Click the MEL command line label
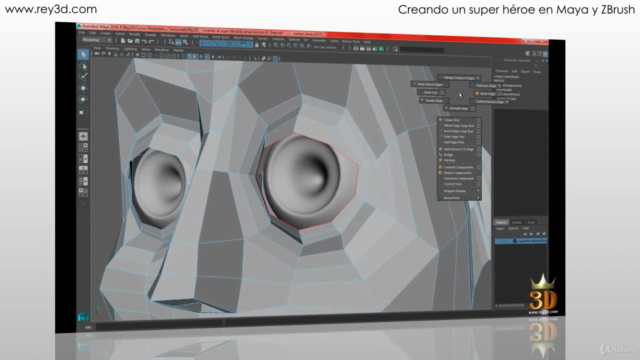Screen dimensions: 640x360 pyautogui.click(x=88, y=327)
